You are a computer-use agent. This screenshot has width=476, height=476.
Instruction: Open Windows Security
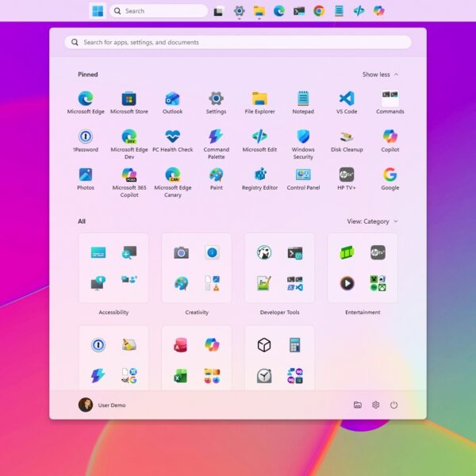click(303, 144)
